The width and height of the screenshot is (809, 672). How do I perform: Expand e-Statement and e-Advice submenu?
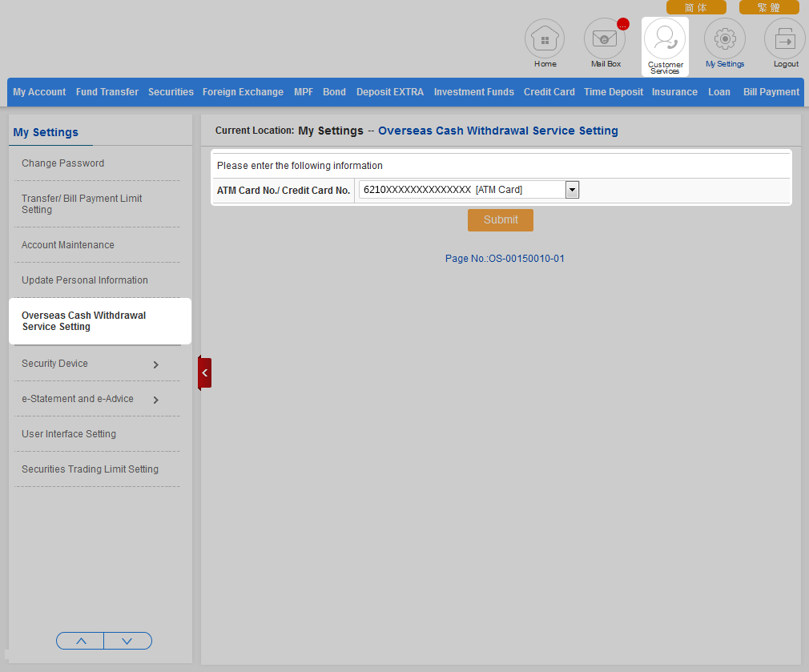[x=155, y=400]
